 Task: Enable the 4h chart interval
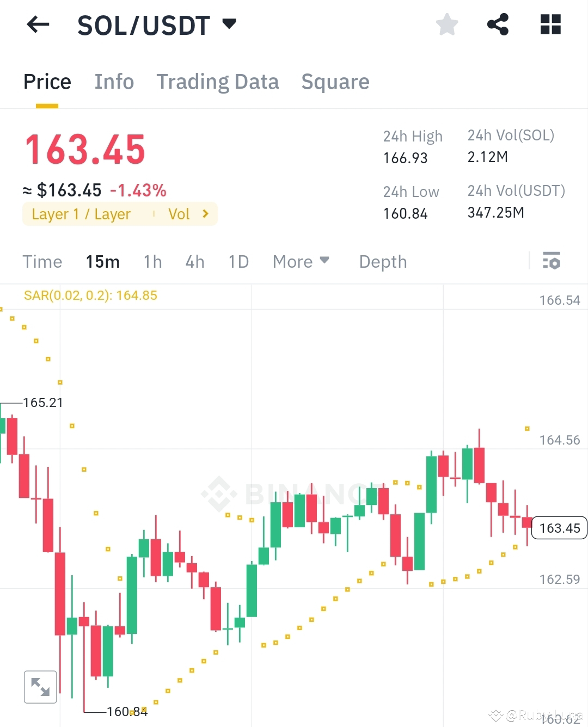[x=194, y=262]
